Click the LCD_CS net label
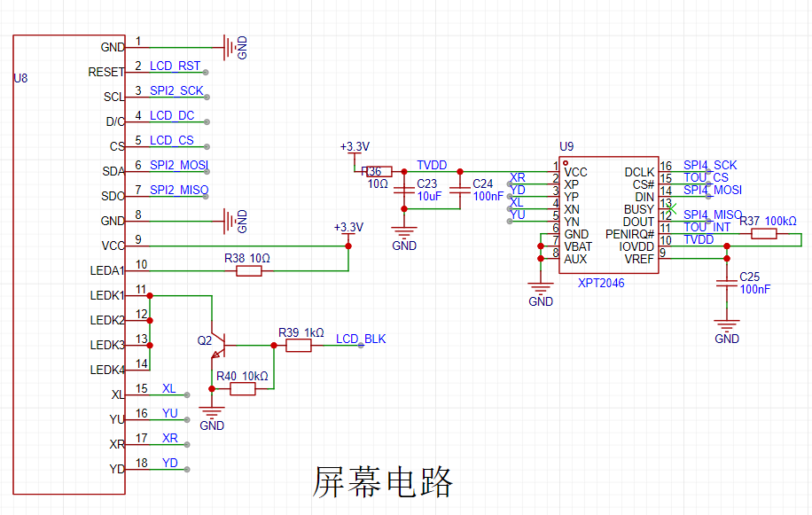 click(172, 140)
